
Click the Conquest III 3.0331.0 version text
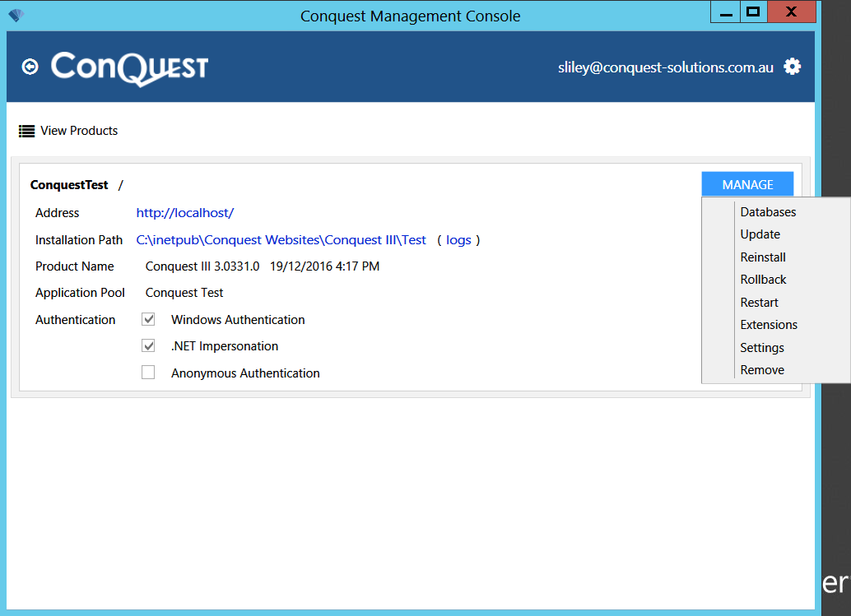point(202,266)
